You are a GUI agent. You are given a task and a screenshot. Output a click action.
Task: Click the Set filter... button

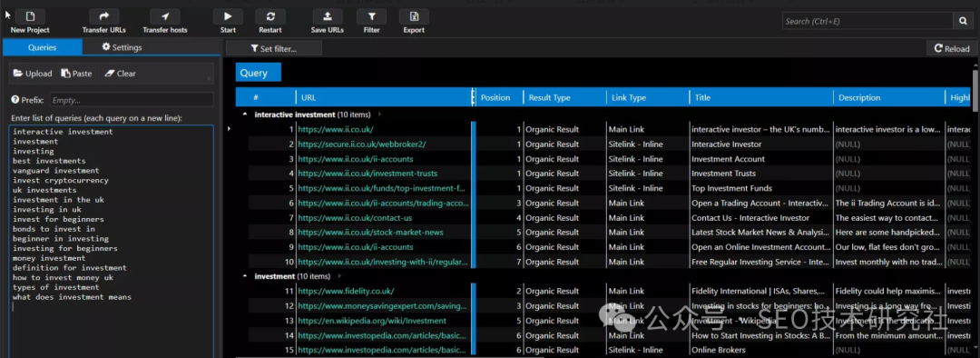tap(274, 48)
